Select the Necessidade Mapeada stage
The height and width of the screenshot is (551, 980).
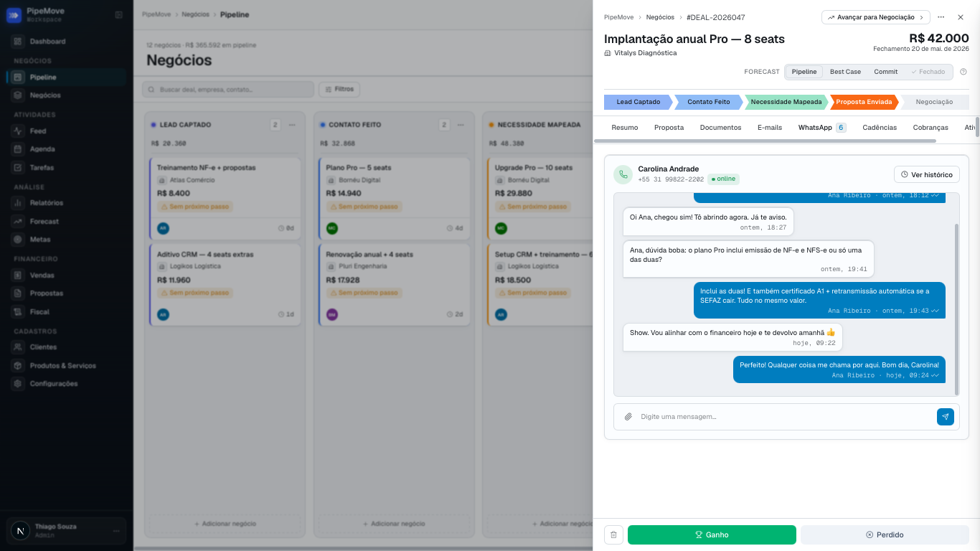(x=786, y=102)
